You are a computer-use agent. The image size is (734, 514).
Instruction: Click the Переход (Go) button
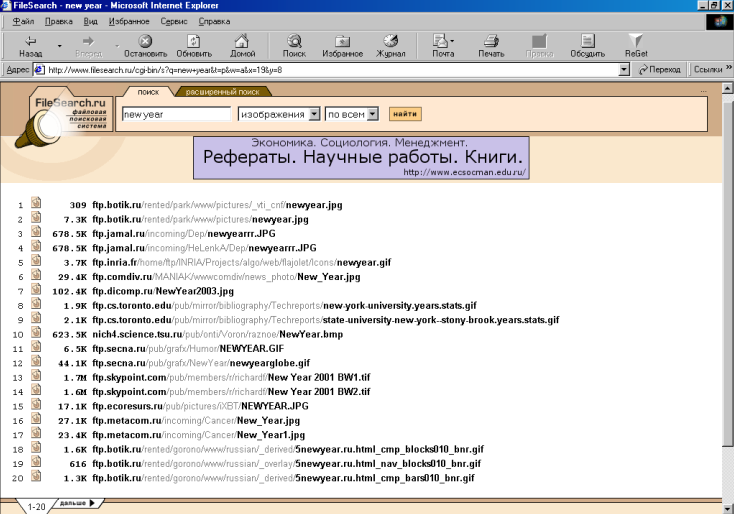click(x=660, y=69)
